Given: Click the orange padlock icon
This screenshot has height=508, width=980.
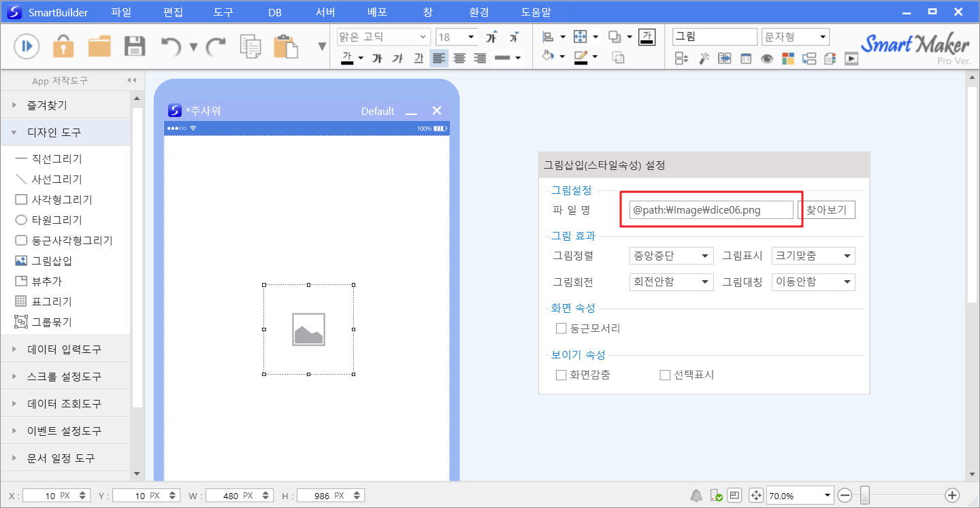Looking at the screenshot, I should 63,46.
